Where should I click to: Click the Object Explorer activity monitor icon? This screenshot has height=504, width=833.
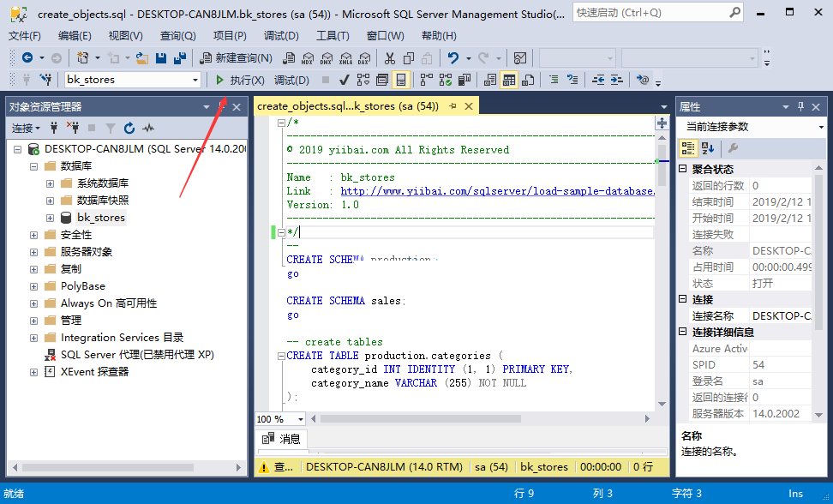point(148,128)
